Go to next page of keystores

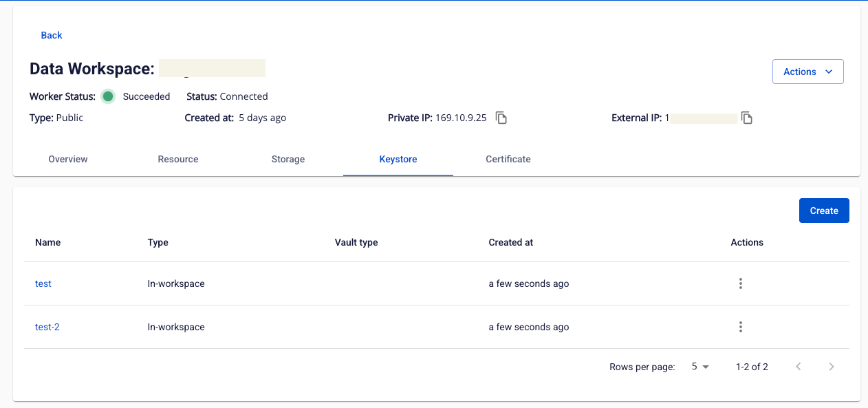[832, 367]
